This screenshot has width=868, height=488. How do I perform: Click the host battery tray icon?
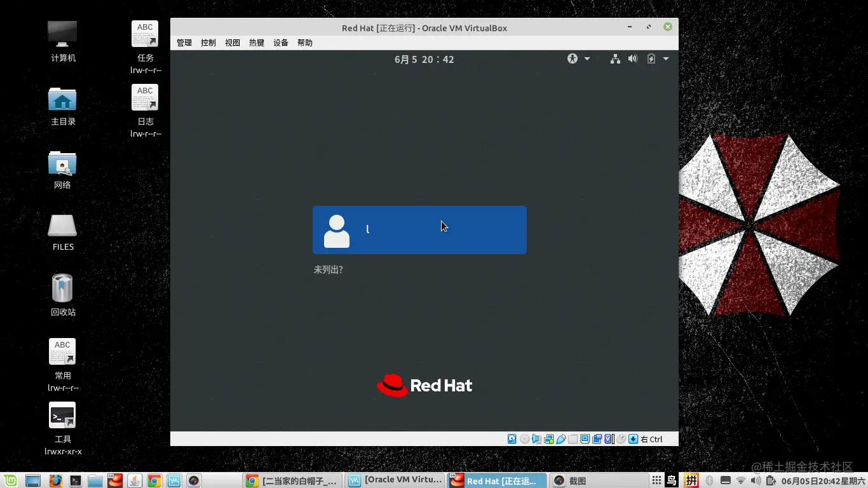[x=771, y=480]
